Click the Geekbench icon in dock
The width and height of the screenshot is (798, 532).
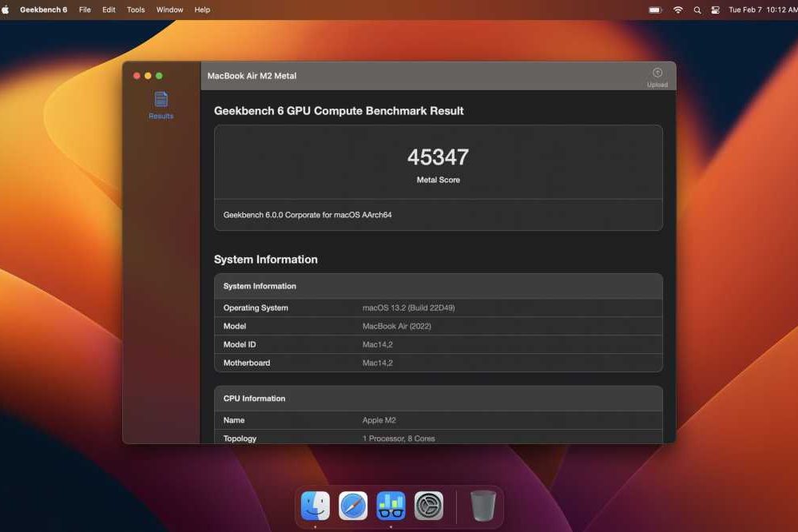pyautogui.click(x=391, y=506)
